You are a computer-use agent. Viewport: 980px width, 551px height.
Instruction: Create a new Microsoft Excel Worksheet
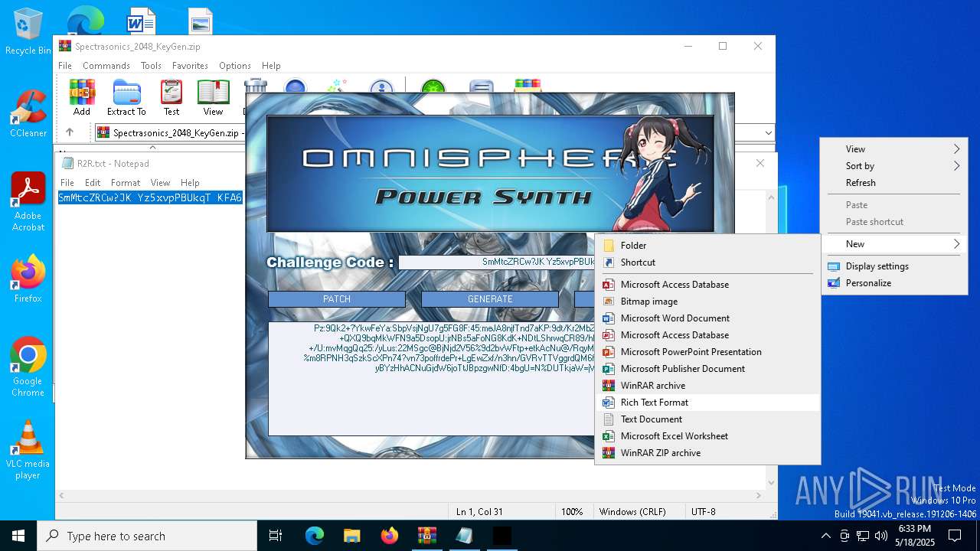(707, 436)
